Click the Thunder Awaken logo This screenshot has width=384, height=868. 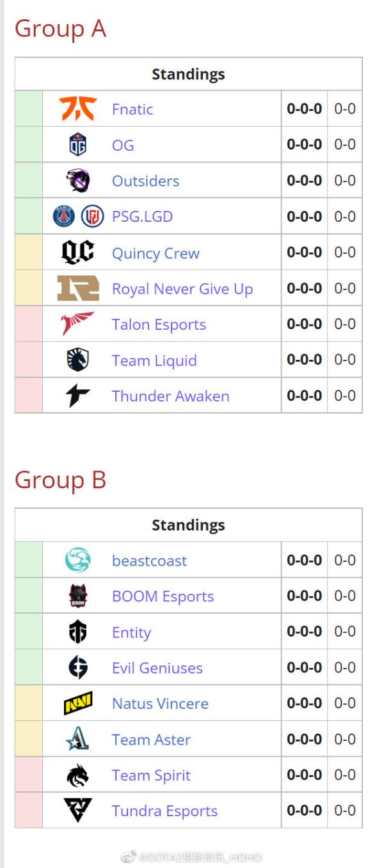tap(78, 395)
